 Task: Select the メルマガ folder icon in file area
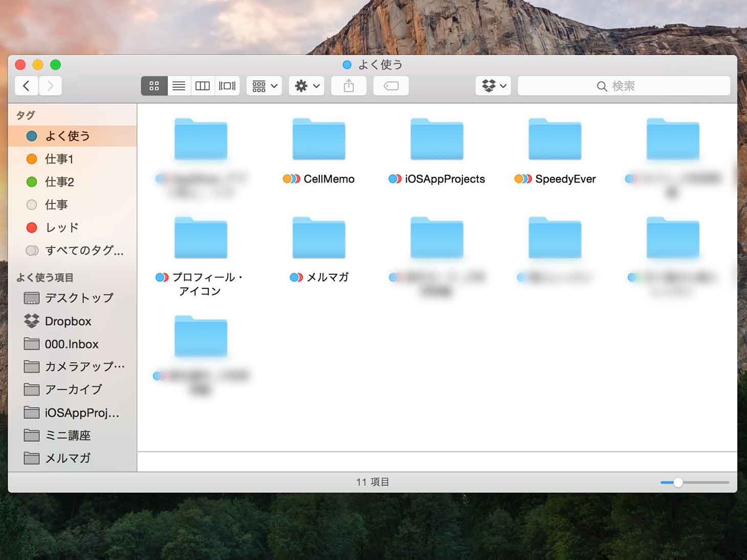coord(319,238)
